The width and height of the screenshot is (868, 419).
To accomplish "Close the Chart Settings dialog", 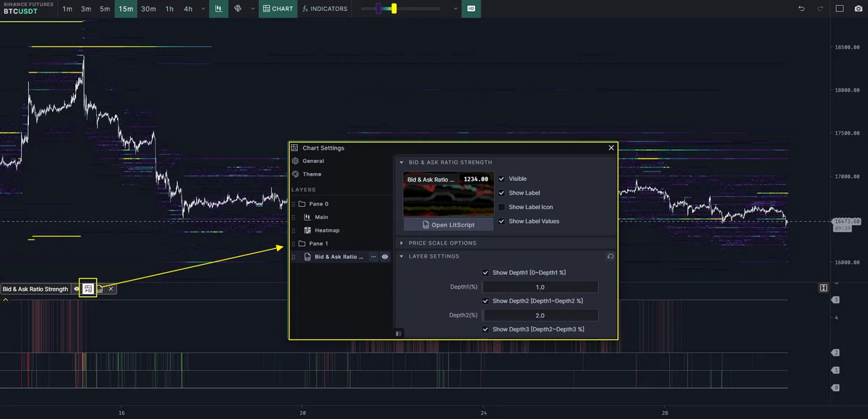I will (x=611, y=148).
